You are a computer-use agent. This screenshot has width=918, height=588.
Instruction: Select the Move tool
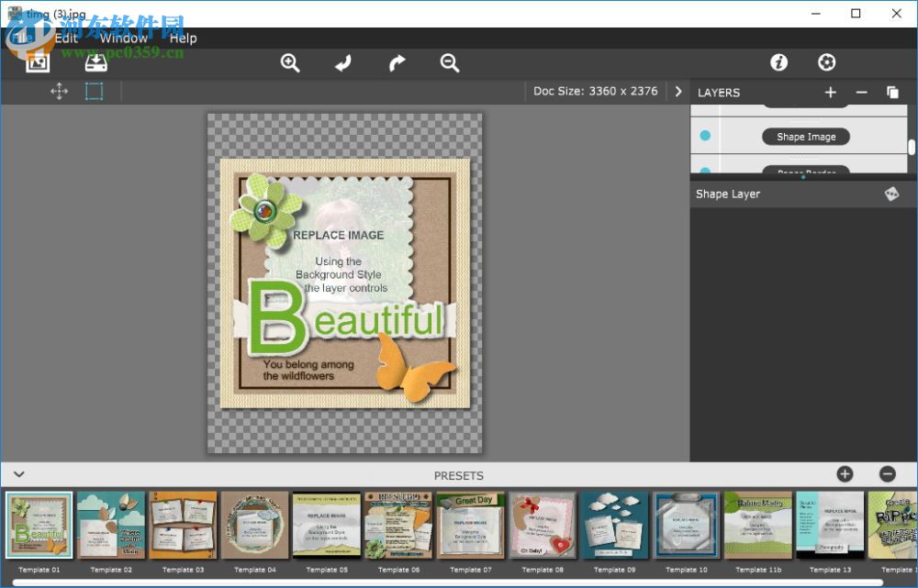pyautogui.click(x=59, y=91)
